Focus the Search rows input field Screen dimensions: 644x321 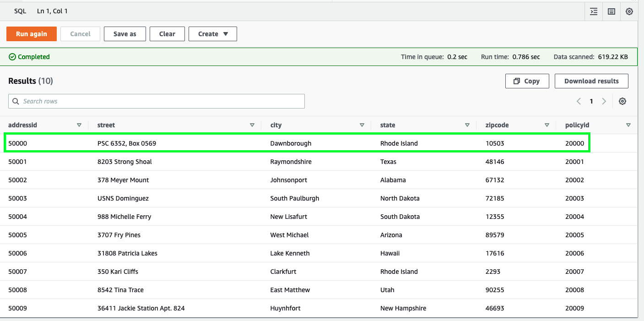[x=157, y=101]
